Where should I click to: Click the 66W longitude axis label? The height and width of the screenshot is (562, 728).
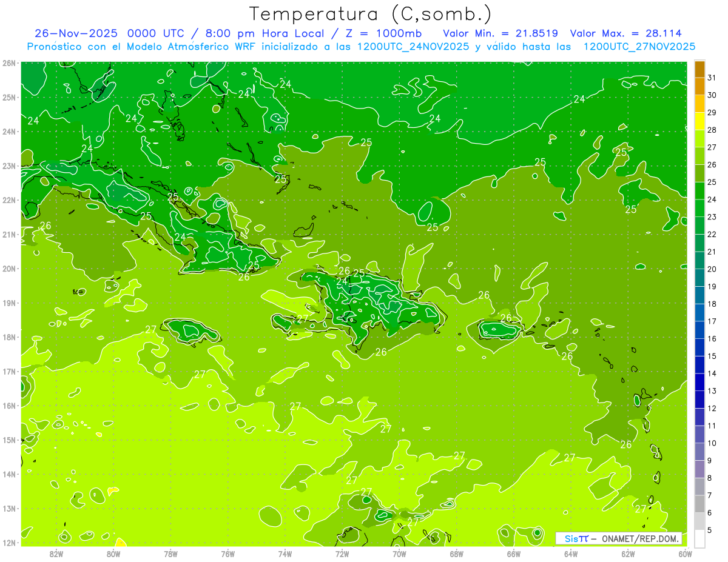[x=514, y=554]
